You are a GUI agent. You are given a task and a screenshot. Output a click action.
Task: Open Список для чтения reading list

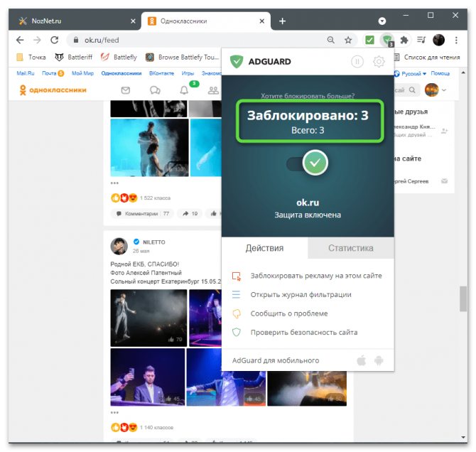[x=427, y=57]
